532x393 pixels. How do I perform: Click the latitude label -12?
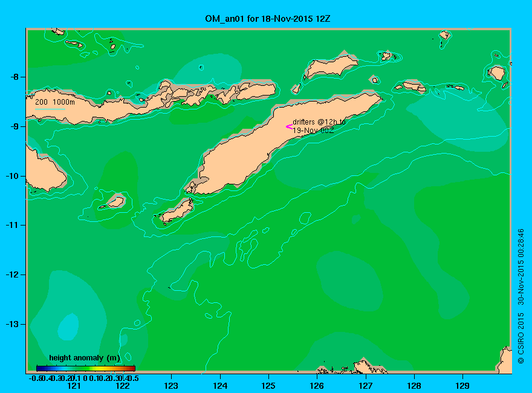12,274
